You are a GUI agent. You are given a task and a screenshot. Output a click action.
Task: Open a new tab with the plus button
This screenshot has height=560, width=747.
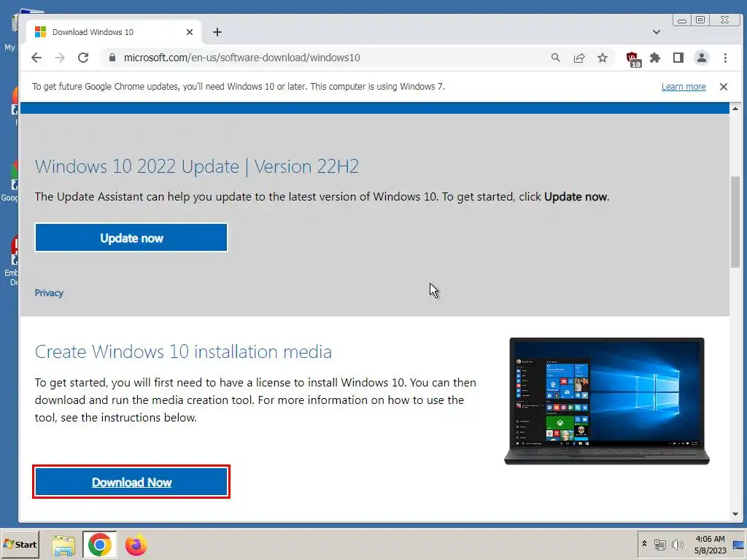coord(217,32)
